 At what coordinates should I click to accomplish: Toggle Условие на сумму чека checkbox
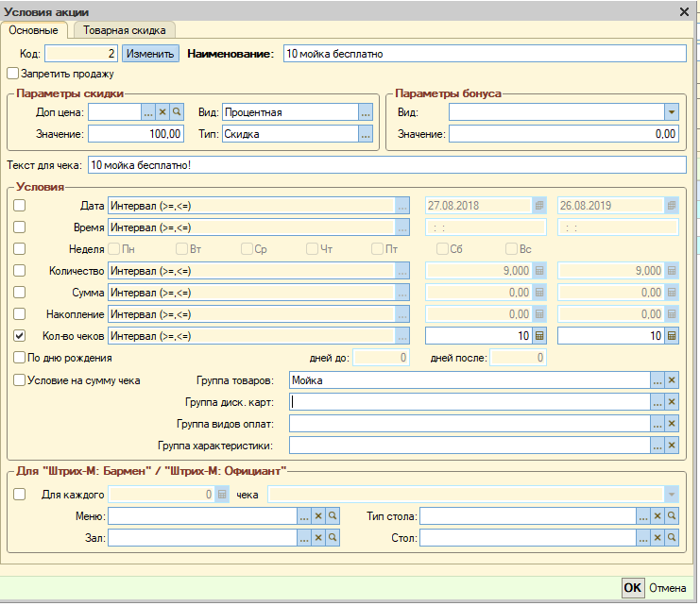pos(19,379)
